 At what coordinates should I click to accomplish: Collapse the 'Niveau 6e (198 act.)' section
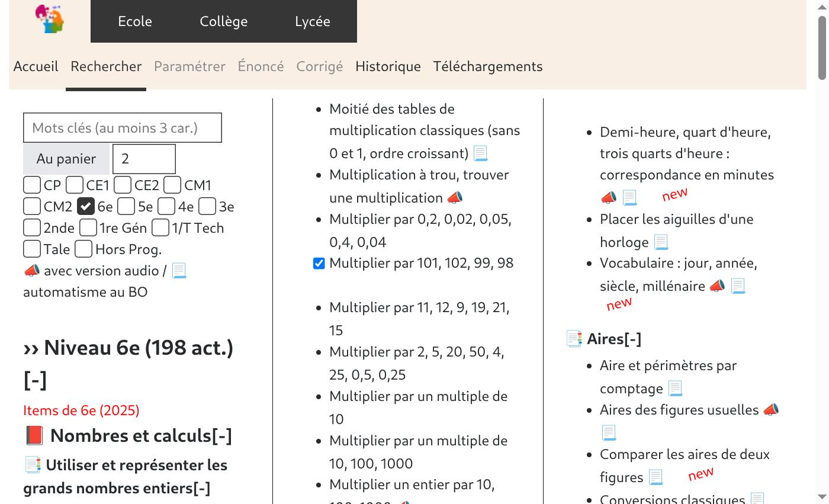(35, 380)
